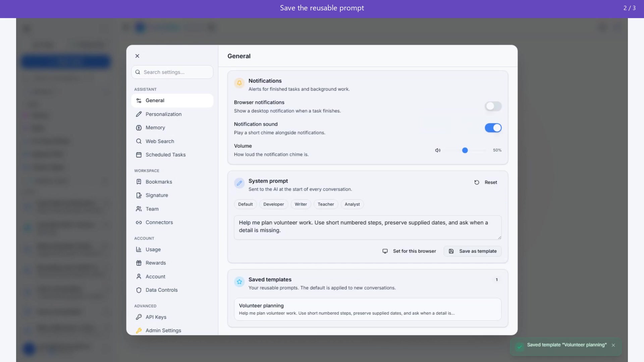The width and height of the screenshot is (644, 362).
Task: Turn off the Notification sound toggle
Action: (x=493, y=128)
